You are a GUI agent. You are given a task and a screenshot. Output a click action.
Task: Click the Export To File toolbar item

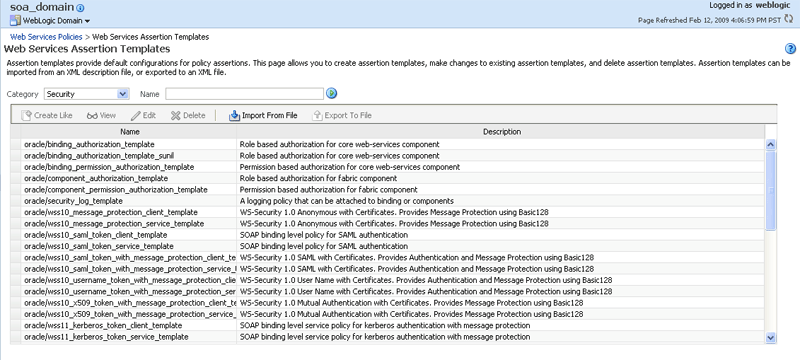342,115
